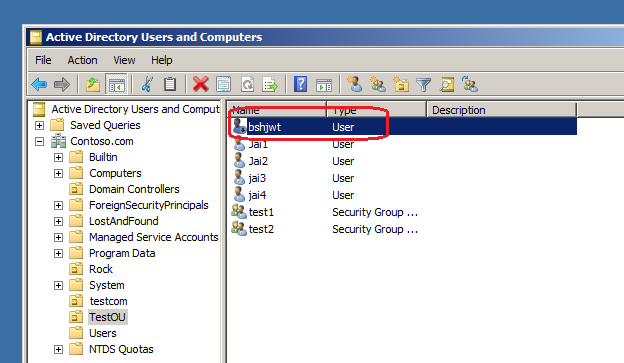Click the Refresh page icon
Image resolution: width=624 pixels, height=363 pixels.
click(x=247, y=84)
